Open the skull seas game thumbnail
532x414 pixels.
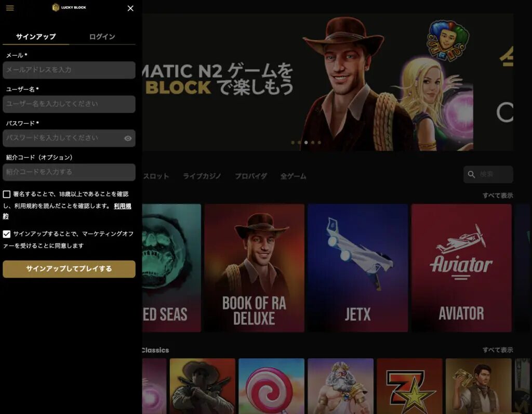171,268
